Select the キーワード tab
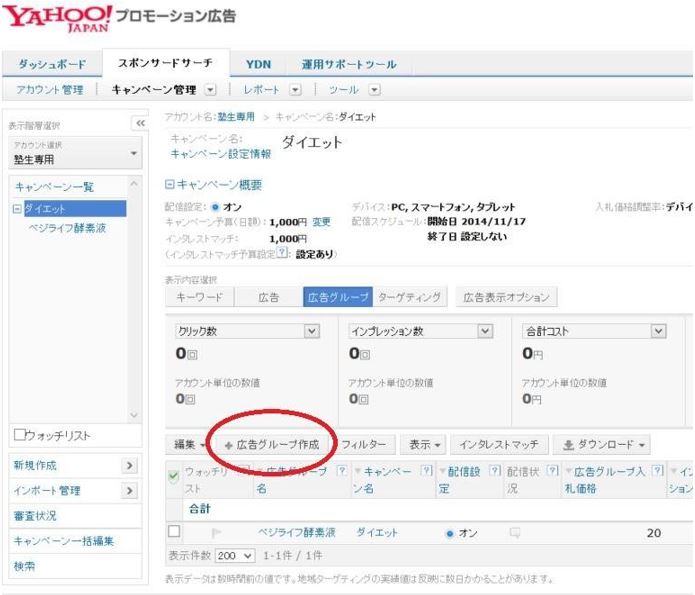695x595 pixels. (x=199, y=297)
